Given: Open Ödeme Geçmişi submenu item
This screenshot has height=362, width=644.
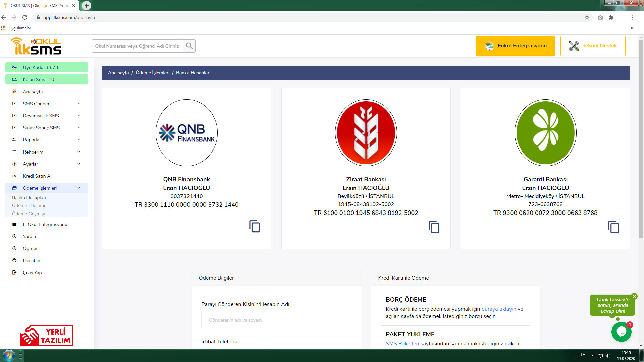Looking at the screenshot, I should 29,214.
